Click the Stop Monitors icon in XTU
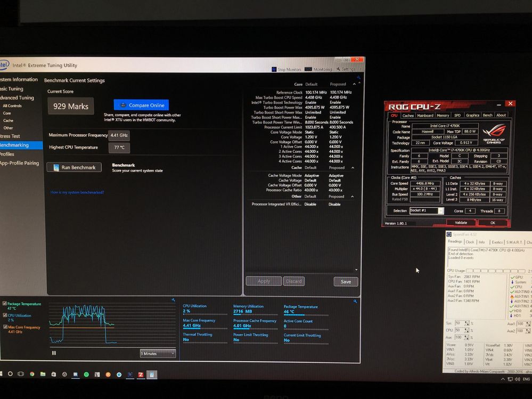This screenshot has height=399, width=532. [x=274, y=69]
